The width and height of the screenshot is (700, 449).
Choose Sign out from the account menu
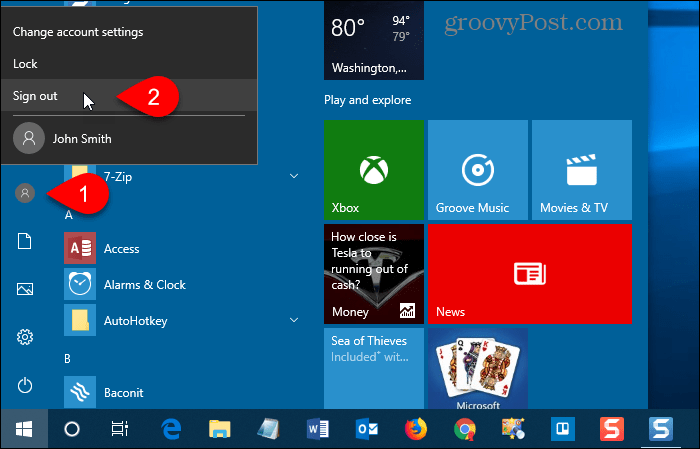129,96
